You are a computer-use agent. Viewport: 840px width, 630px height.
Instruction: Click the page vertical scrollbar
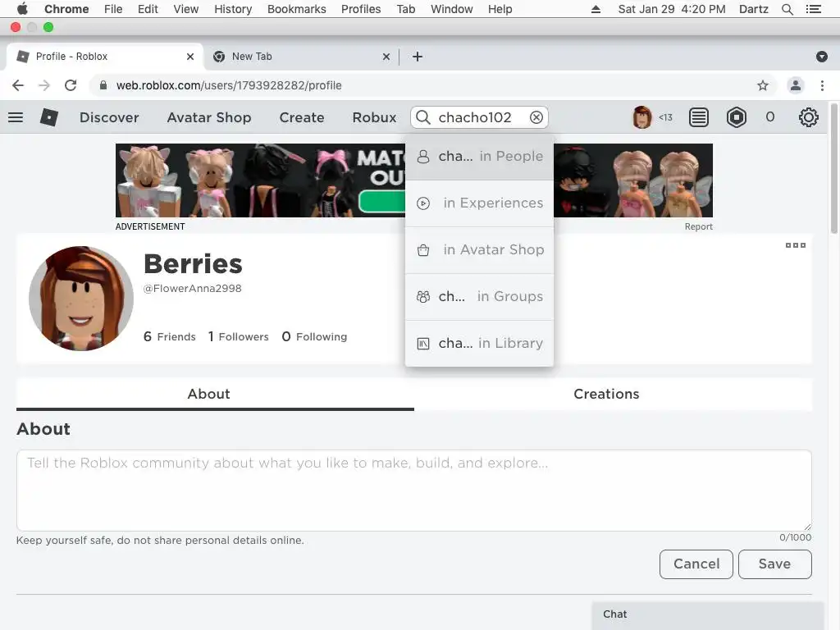coord(834,169)
